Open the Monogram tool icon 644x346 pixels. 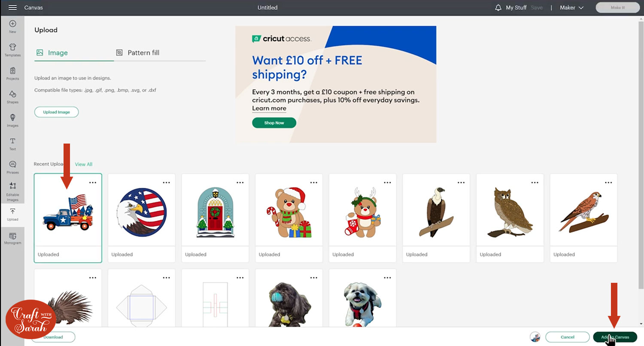click(12, 236)
